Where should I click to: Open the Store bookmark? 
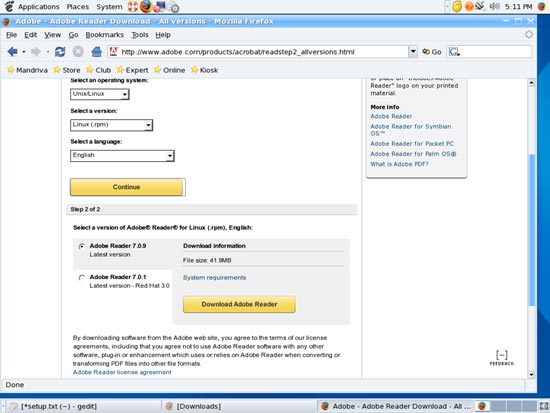pos(67,70)
